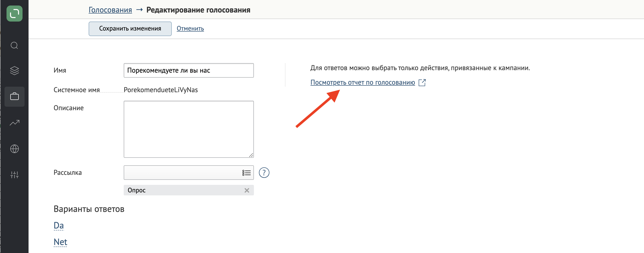This screenshot has width=644, height=253.
Task: Click Сохранить изменения button
Action: coord(130,29)
